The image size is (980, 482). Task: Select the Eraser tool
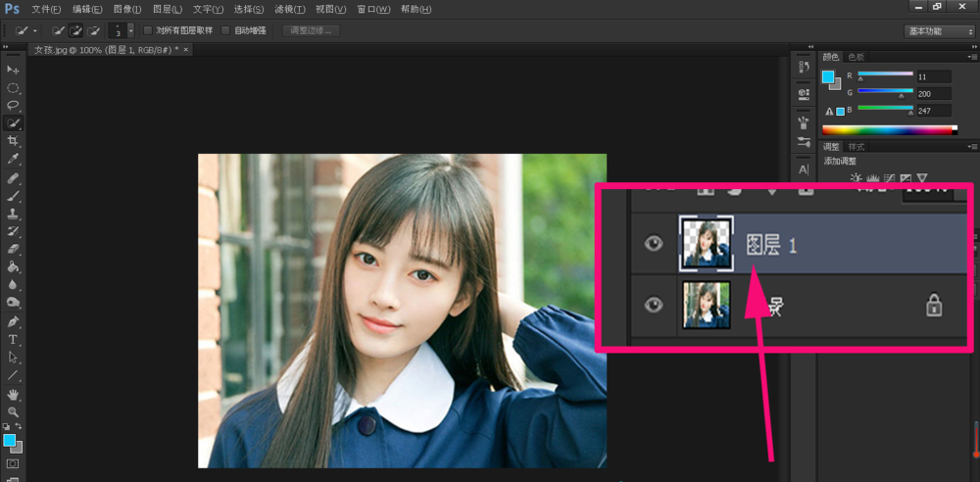click(13, 249)
